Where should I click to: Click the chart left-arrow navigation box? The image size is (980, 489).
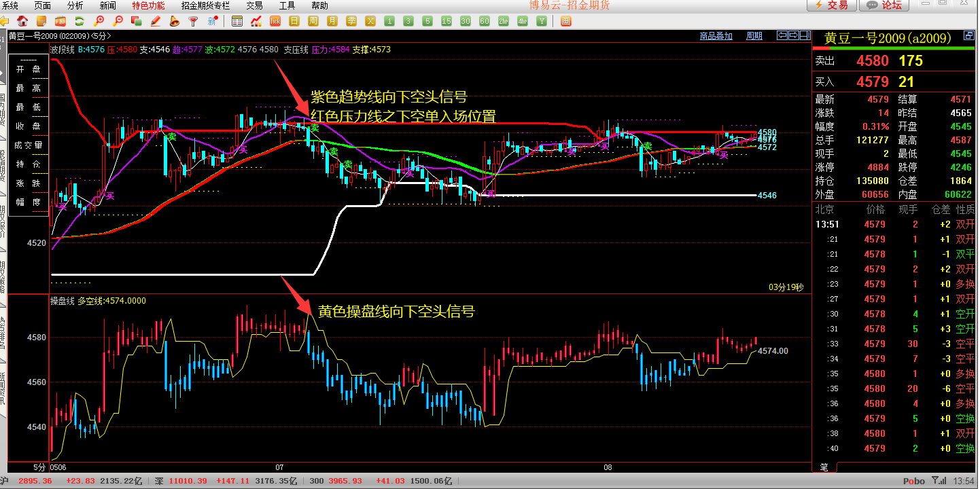click(782, 35)
